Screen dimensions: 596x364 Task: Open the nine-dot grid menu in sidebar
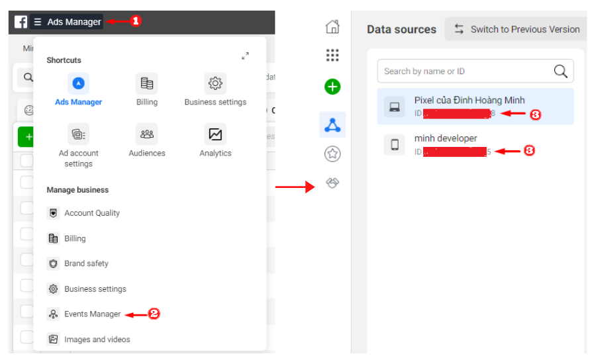tap(332, 56)
